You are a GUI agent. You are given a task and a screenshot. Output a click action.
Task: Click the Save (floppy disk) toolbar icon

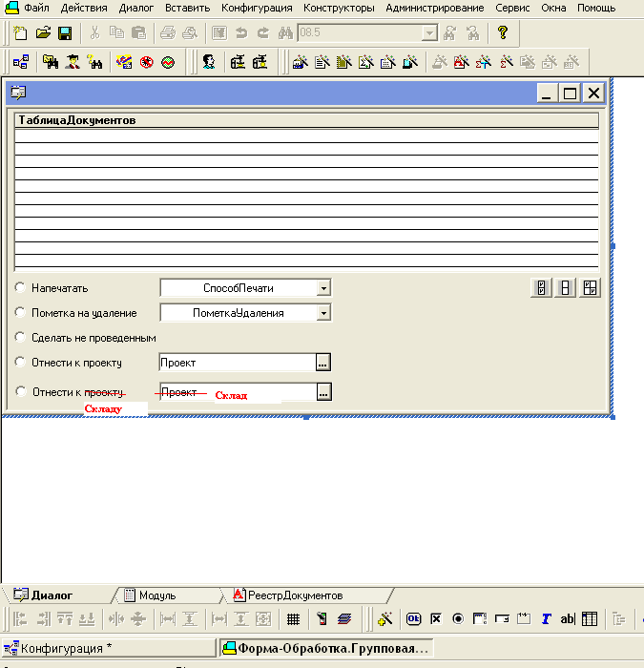pos(65,33)
